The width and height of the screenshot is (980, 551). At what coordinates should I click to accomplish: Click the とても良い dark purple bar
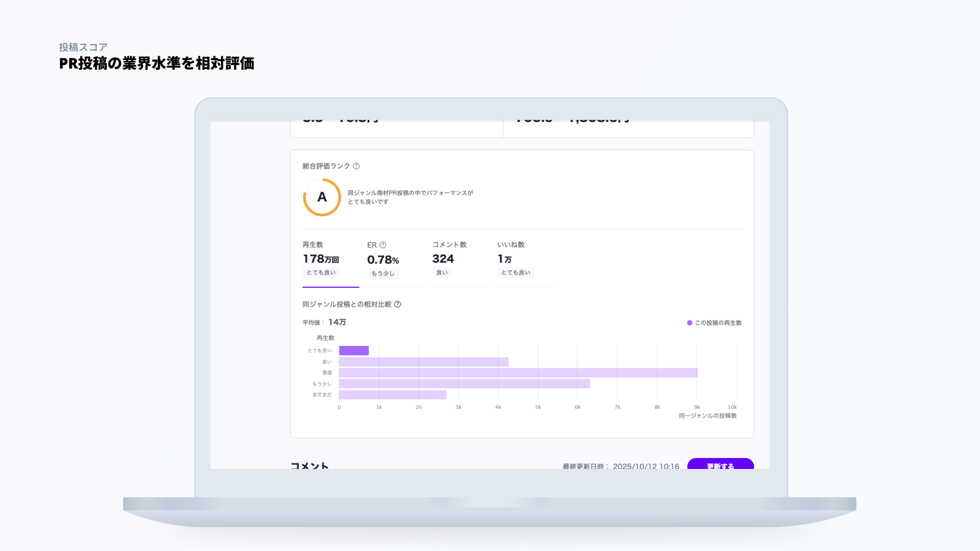354,351
